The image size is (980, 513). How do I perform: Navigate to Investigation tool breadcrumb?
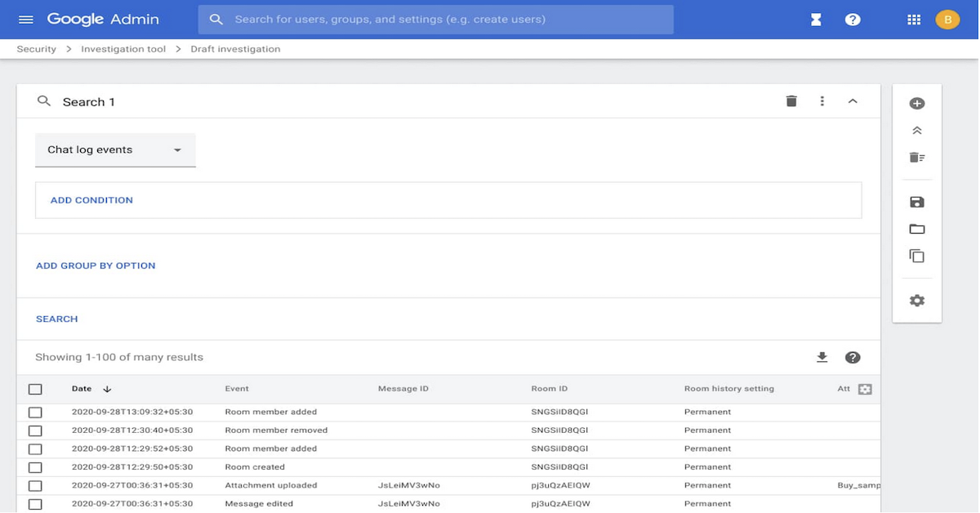(123, 49)
